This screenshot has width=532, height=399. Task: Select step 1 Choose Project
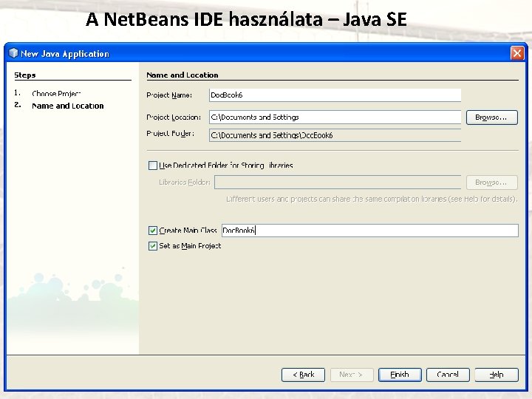click(56, 93)
